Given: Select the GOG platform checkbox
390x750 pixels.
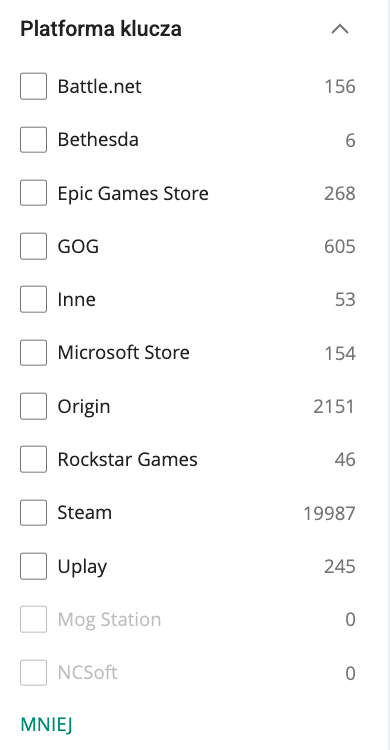Looking at the screenshot, I should click(x=33, y=246).
